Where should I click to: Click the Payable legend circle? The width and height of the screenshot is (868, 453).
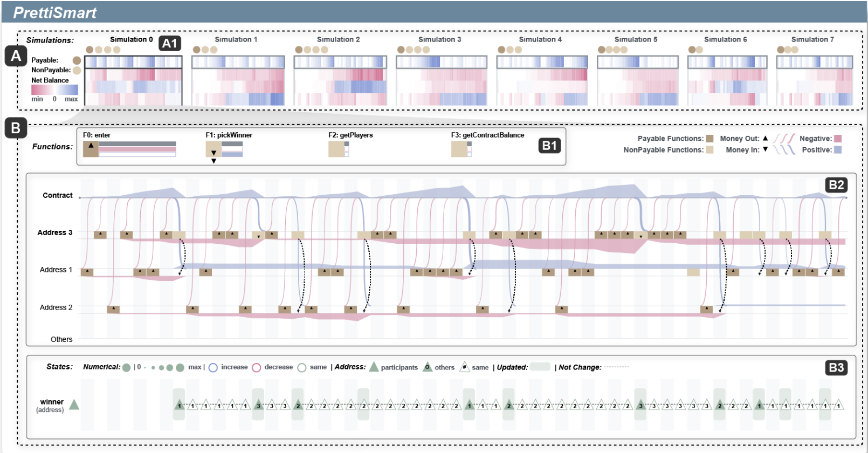pos(77,60)
